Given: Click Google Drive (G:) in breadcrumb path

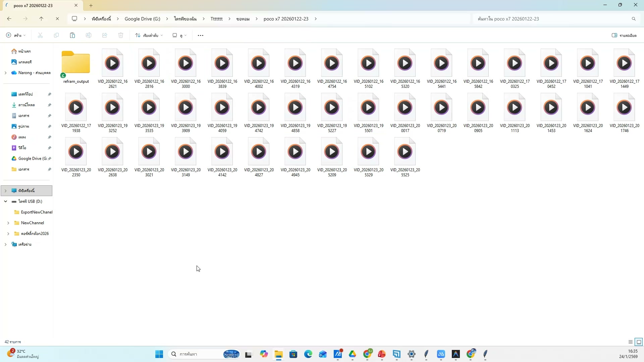Looking at the screenshot, I should [x=142, y=19].
